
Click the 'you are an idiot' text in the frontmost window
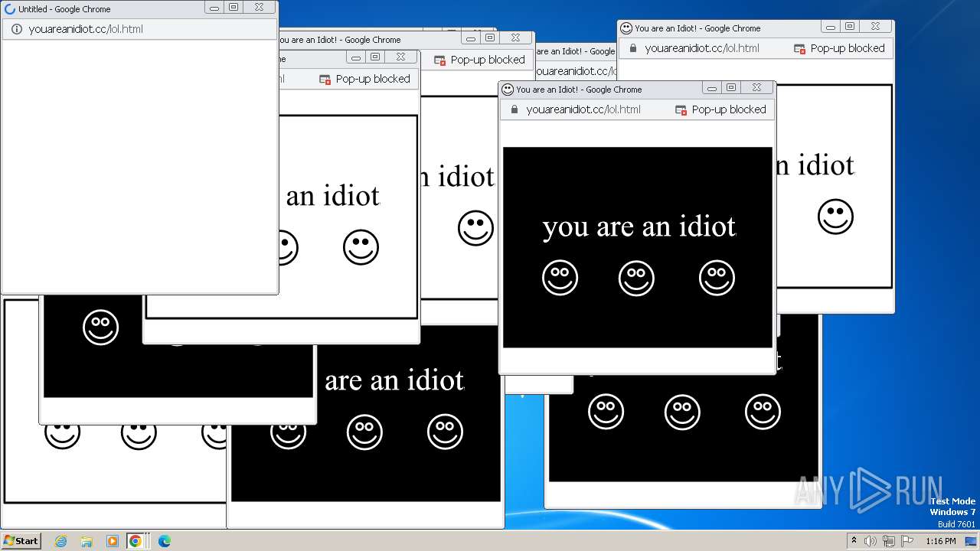[639, 227]
